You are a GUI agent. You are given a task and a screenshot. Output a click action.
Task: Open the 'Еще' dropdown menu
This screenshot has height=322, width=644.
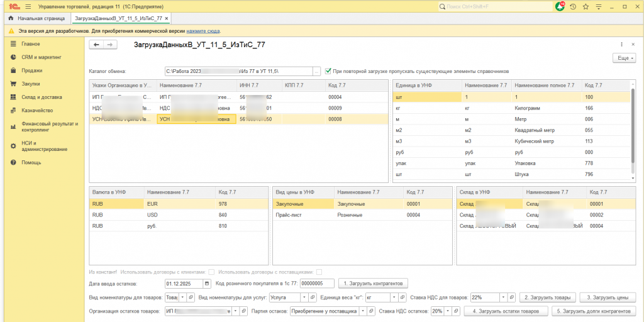(x=624, y=58)
